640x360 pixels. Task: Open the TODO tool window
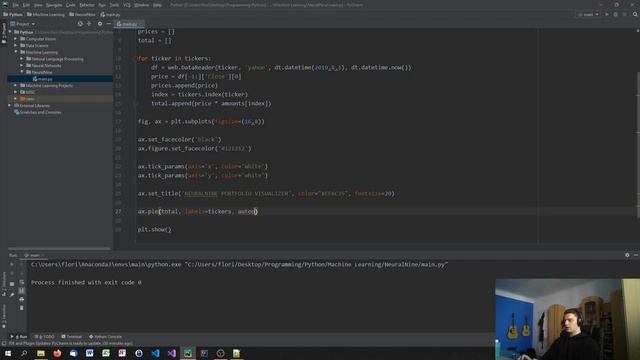tap(44, 337)
